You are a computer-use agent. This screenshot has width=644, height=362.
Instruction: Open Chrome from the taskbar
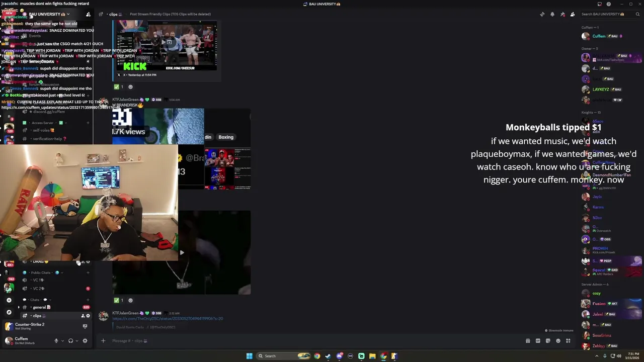point(317,356)
